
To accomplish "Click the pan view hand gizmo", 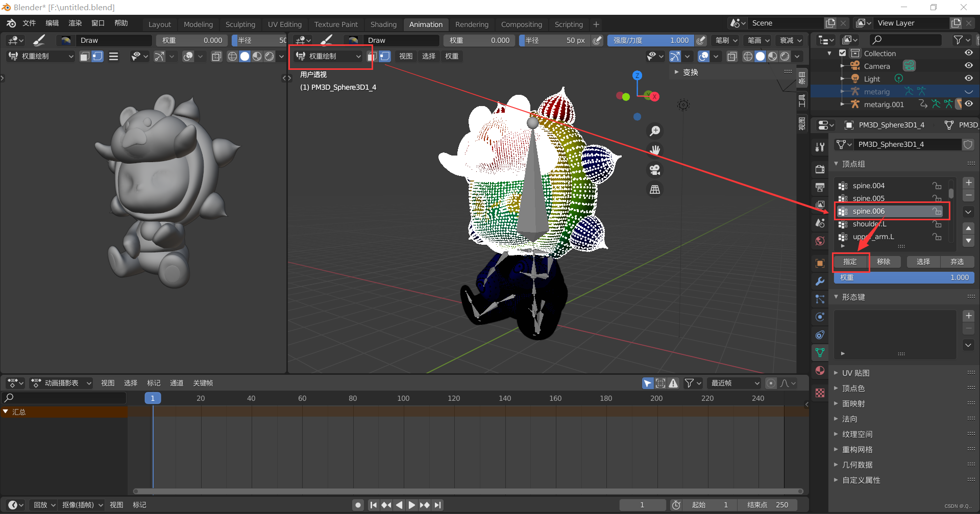I will (655, 150).
